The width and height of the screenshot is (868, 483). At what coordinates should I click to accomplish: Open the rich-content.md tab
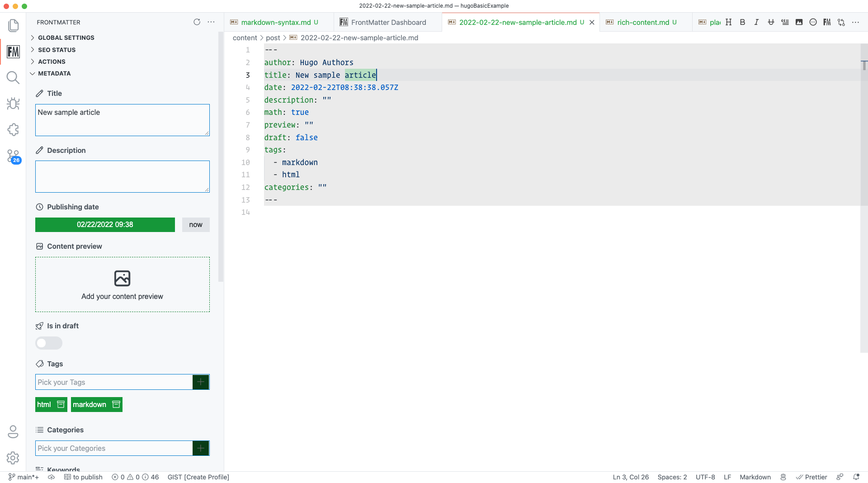(642, 22)
